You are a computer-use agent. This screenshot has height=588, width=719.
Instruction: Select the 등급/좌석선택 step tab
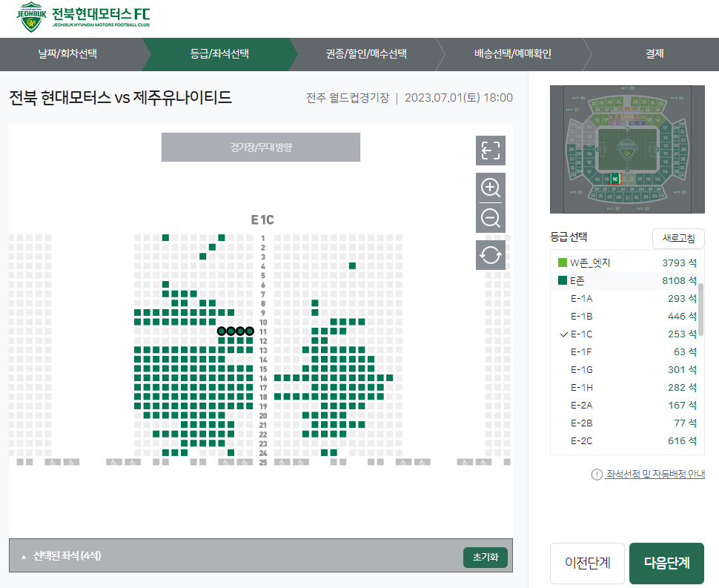coord(219,53)
